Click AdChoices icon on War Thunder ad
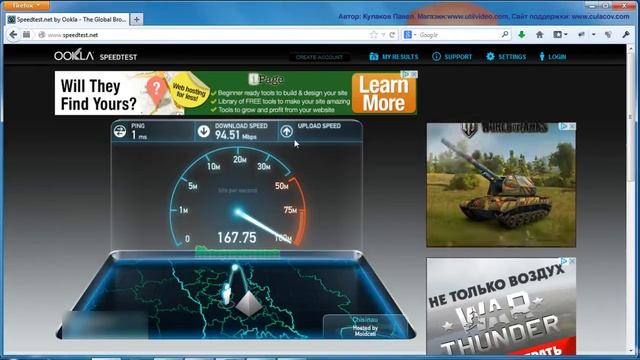Screen dimensions: 640x360 (x=564, y=261)
